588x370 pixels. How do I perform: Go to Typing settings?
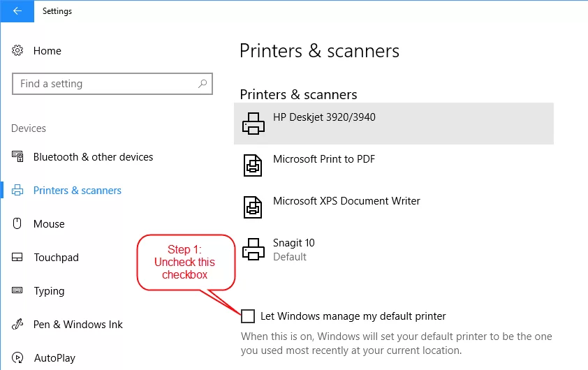[x=49, y=291]
